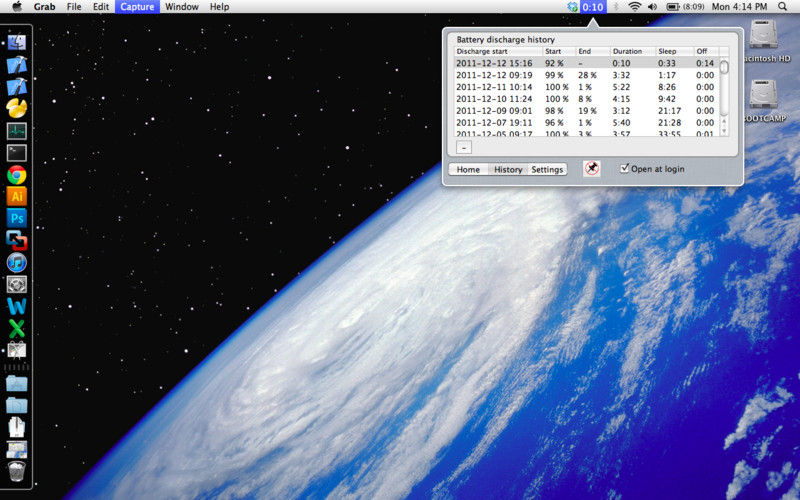Image resolution: width=800 pixels, height=500 pixels.
Task: Launch Microsoft Excel from the dock
Action: click(17, 329)
